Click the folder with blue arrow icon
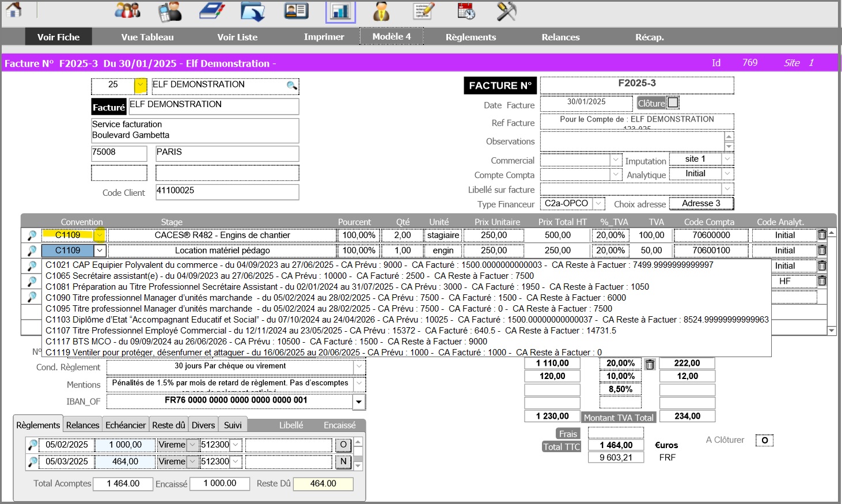The image size is (842, 504). 253,11
